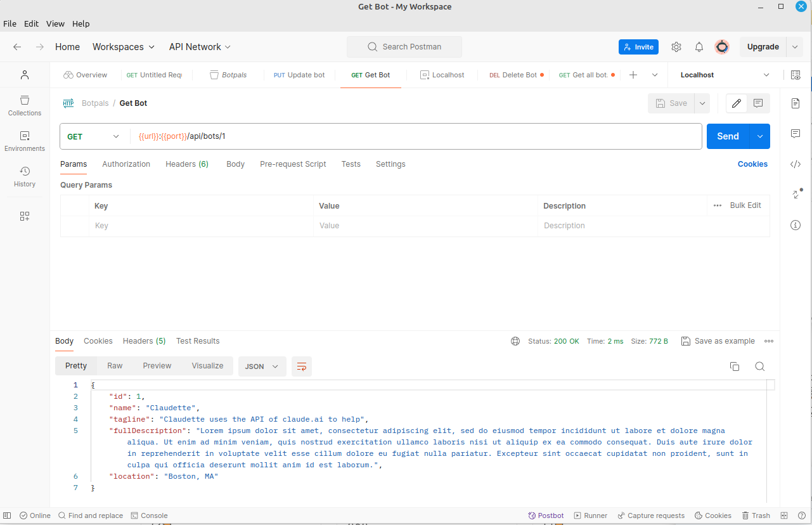Open the View menu
Image resolution: width=812 pixels, height=525 pixels.
(55, 23)
